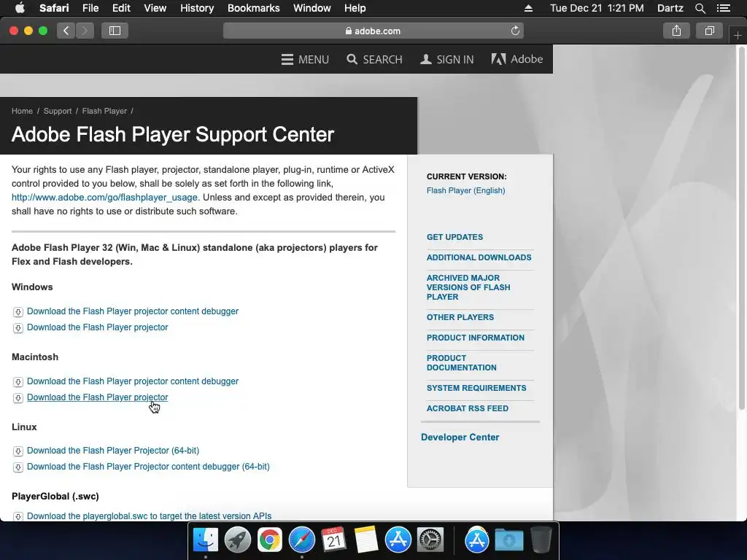Image resolution: width=747 pixels, height=560 pixels.
Task: Download Macintosh projector content debugger
Action: 133,381
